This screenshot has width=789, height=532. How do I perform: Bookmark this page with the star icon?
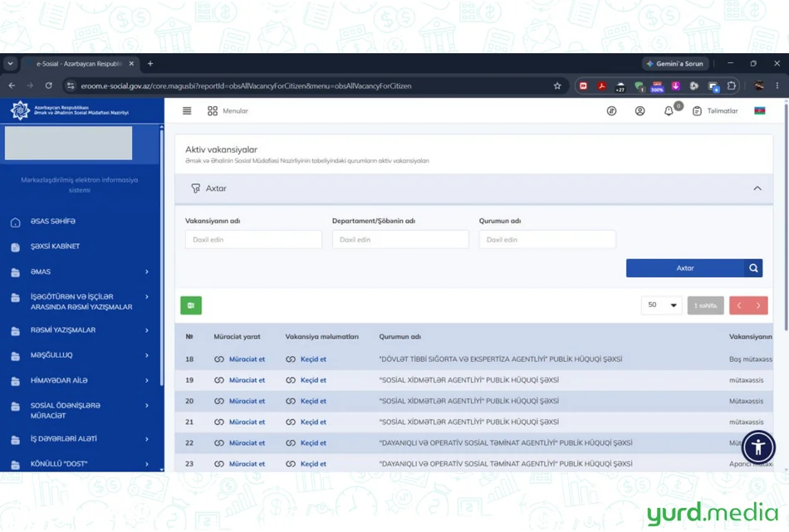[557, 86]
